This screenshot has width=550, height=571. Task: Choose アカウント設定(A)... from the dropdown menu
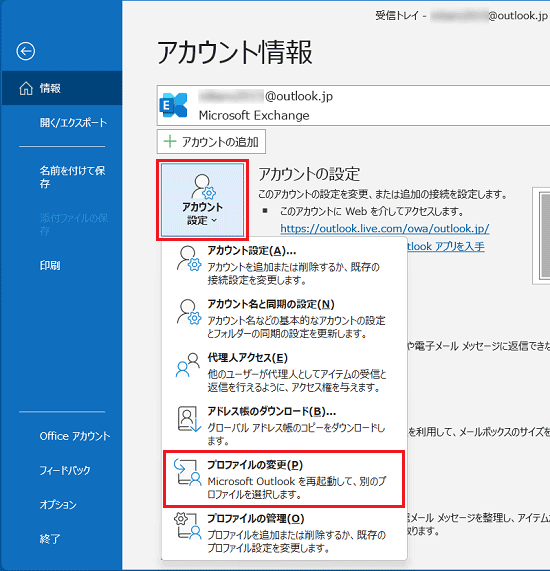click(x=284, y=265)
